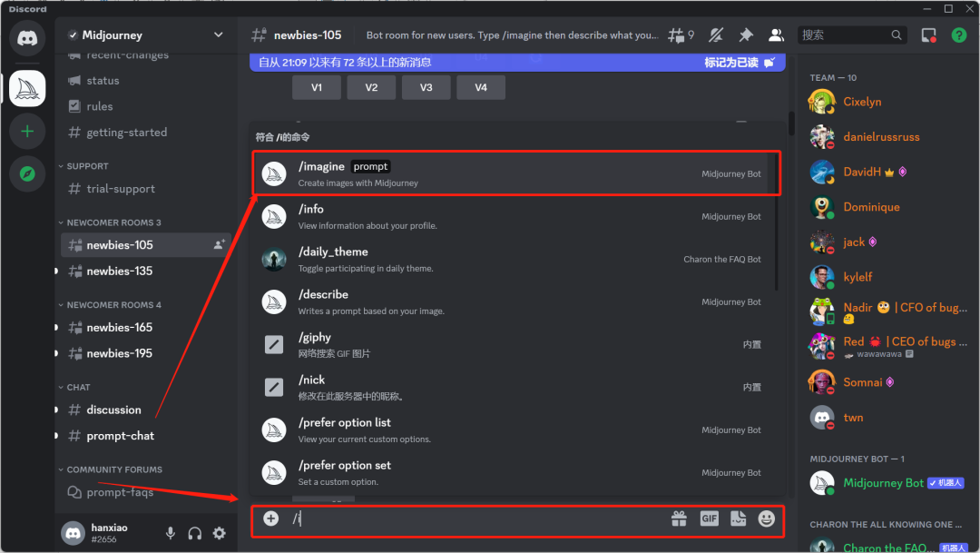The image size is (980, 553).
Task: Click the search magnifier icon
Action: (897, 35)
